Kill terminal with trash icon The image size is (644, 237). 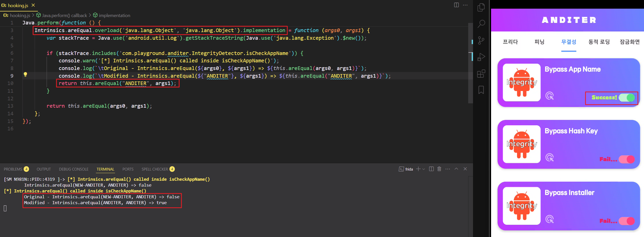439,169
